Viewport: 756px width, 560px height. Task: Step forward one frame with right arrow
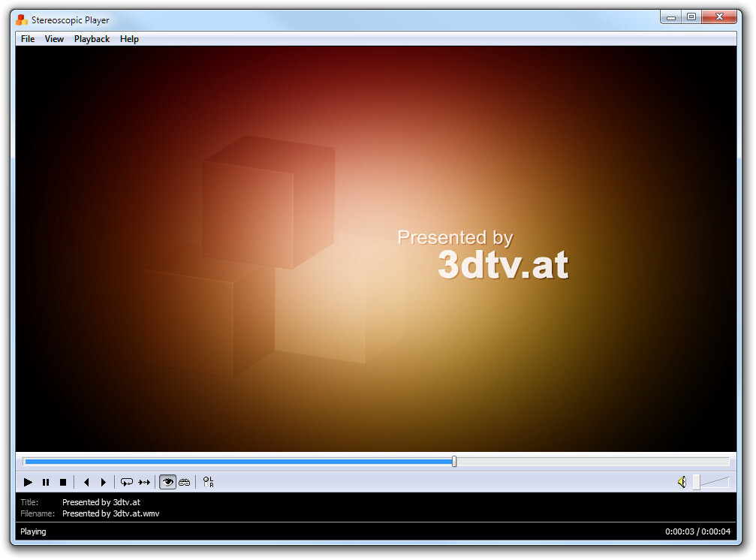(104, 482)
